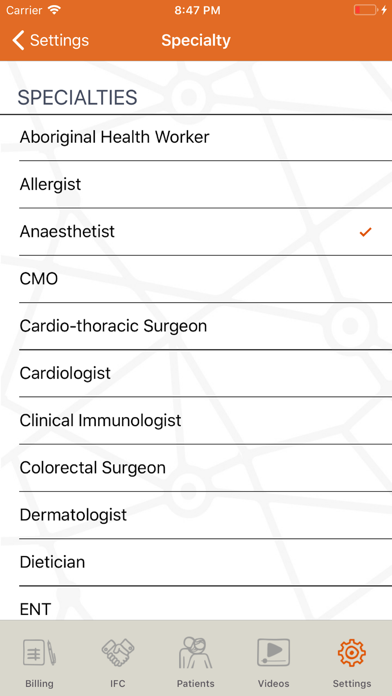Pick Cardio-thoracic Surgeon from list

(x=196, y=326)
